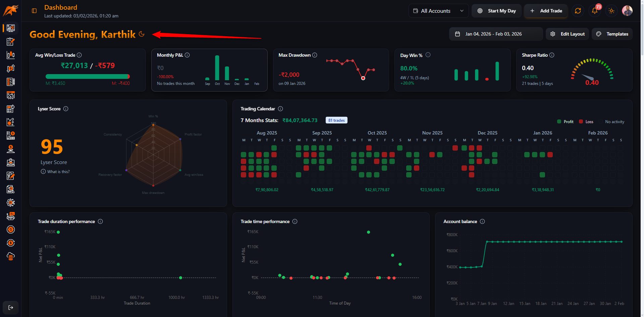Click the Avg Win/Loss progress bar

coord(88,76)
